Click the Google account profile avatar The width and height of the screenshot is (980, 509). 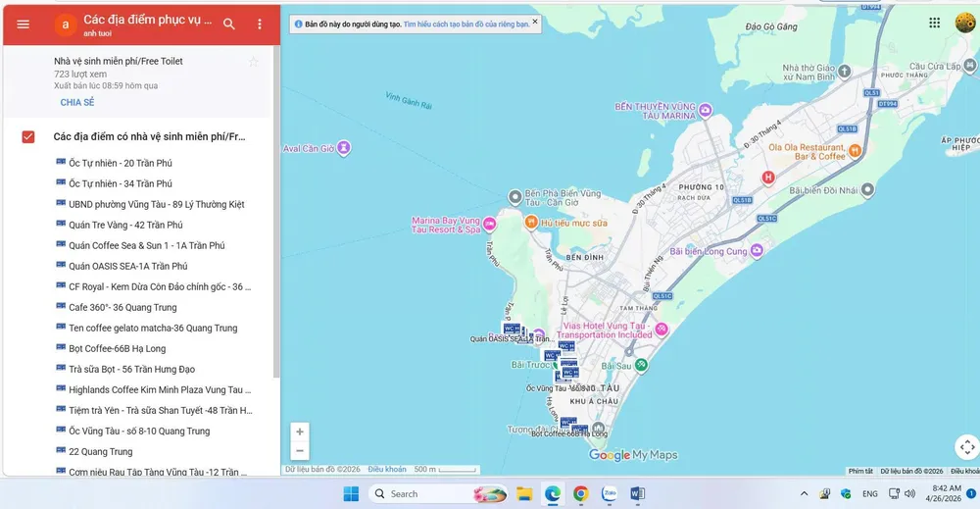964,23
